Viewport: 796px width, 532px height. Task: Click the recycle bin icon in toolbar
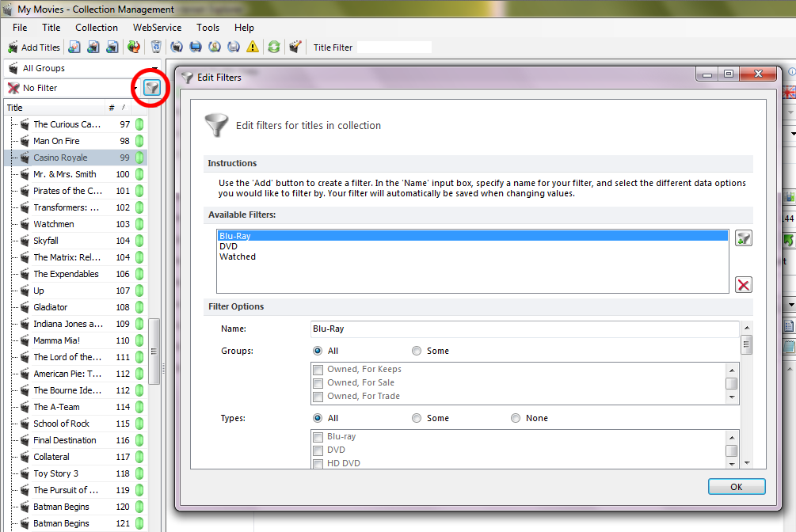(x=156, y=47)
